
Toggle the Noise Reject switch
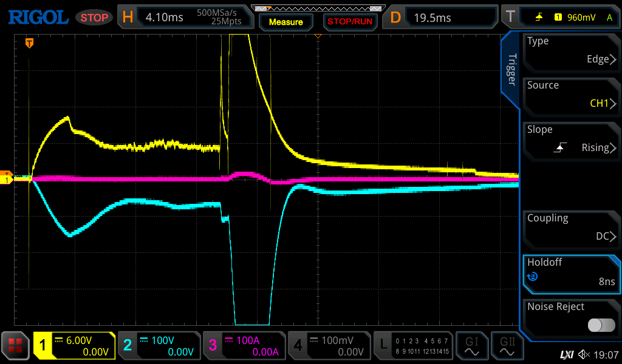[601, 325]
